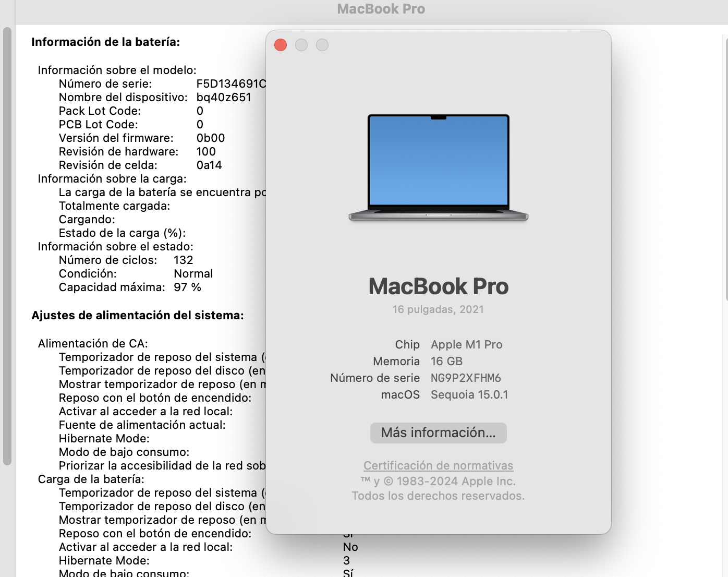Image resolution: width=728 pixels, height=577 pixels.
Task: Click the 'Pack Lot Code:' row label
Action: pos(100,111)
